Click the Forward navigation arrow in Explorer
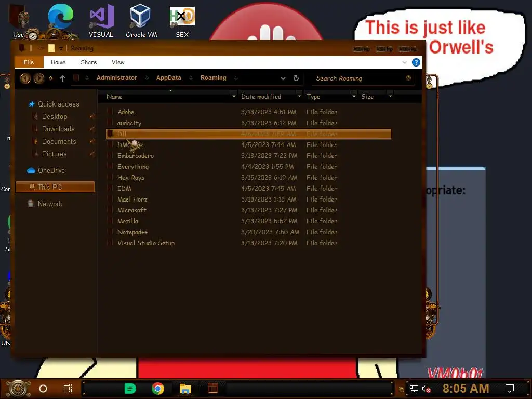 38,78
